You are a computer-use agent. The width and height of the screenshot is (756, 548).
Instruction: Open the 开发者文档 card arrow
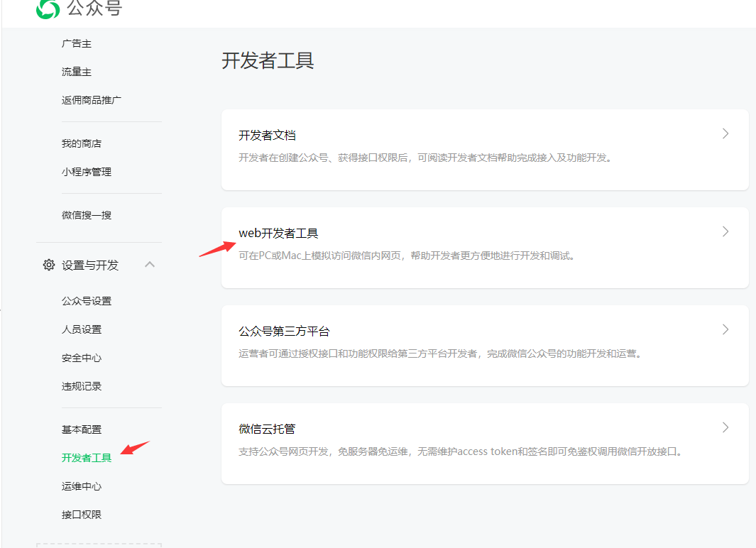click(x=725, y=134)
